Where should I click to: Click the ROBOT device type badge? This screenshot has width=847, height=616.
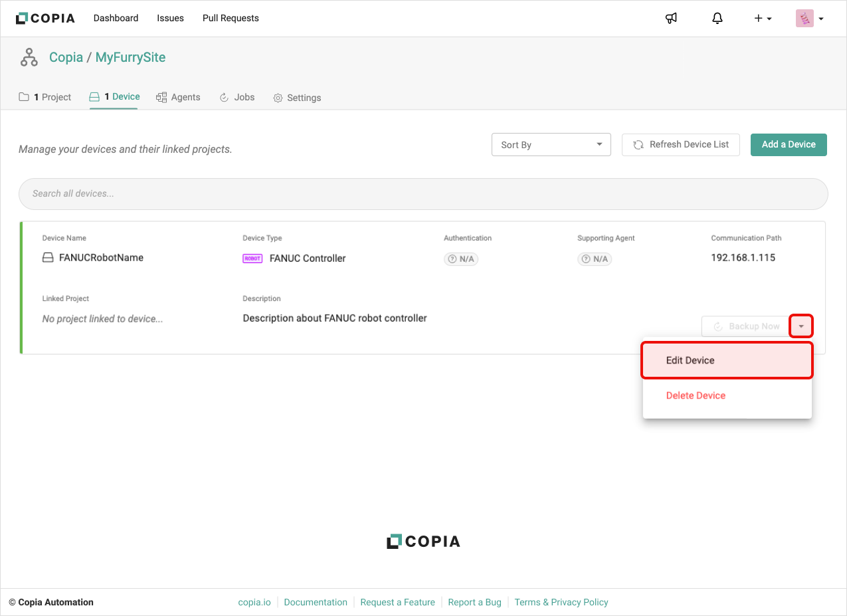click(x=252, y=258)
